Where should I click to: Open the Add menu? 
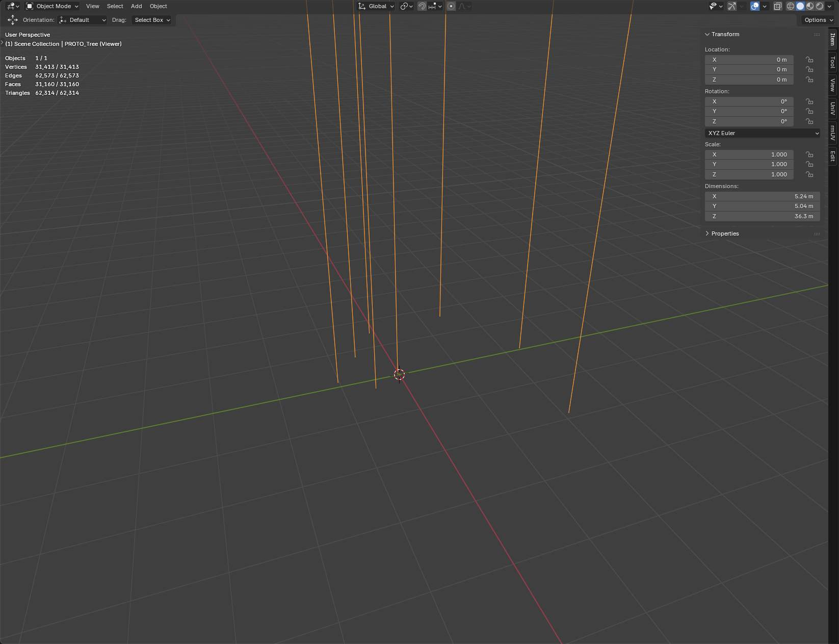(x=136, y=6)
